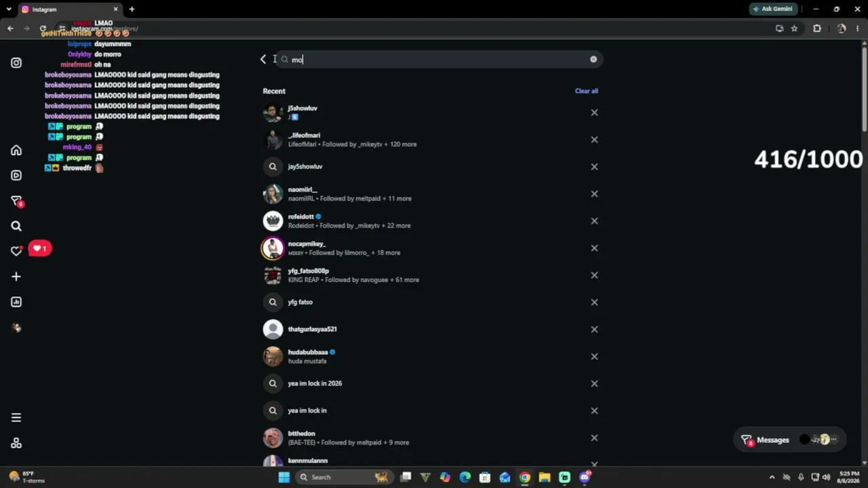
Task: Remove nocapmikey_ from recent searches
Action: (595, 248)
